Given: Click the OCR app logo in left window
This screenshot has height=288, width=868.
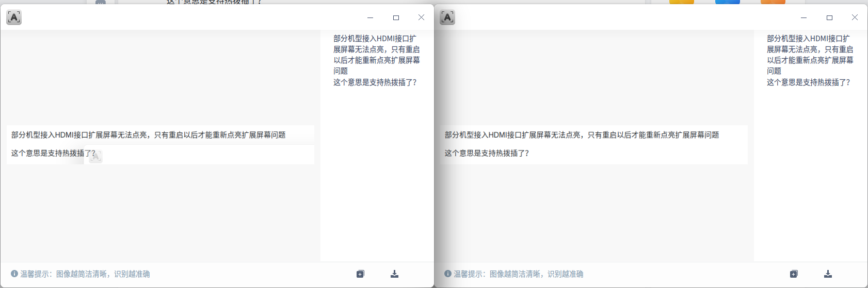Looking at the screenshot, I should (14, 18).
